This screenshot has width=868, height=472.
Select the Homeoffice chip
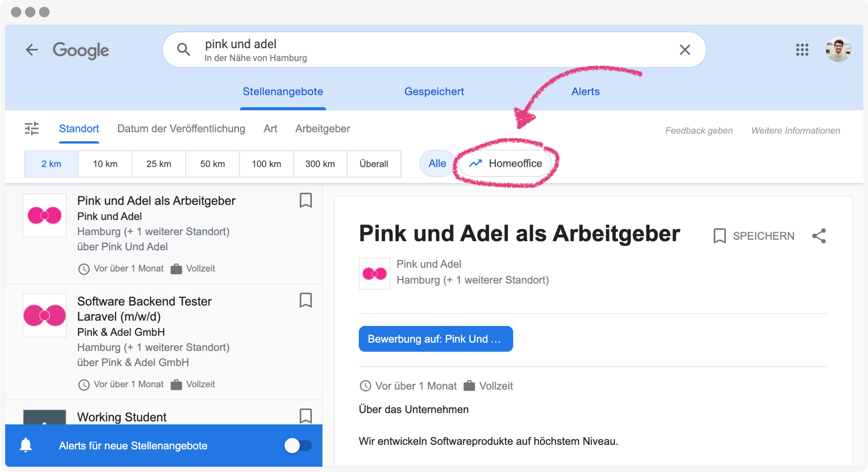pyautogui.click(x=505, y=163)
